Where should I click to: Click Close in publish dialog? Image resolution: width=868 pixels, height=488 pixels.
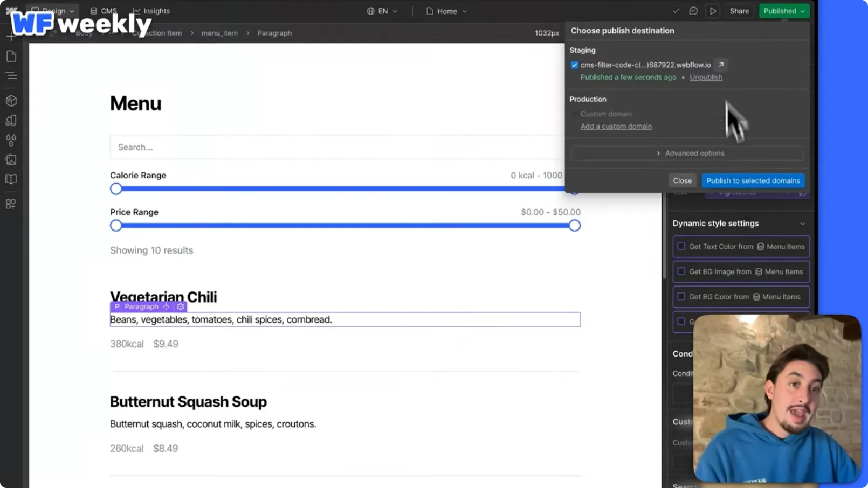682,180
